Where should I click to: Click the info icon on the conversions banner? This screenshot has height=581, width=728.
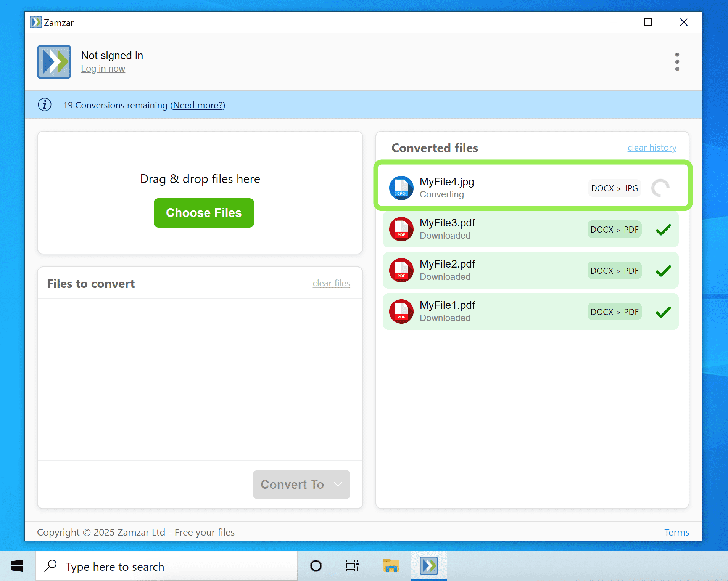click(x=45, y=105)
